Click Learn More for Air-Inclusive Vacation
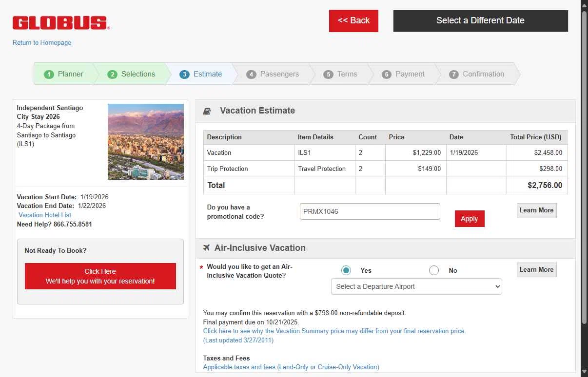The height and width of the screenshot is (377, 588). 536,270
